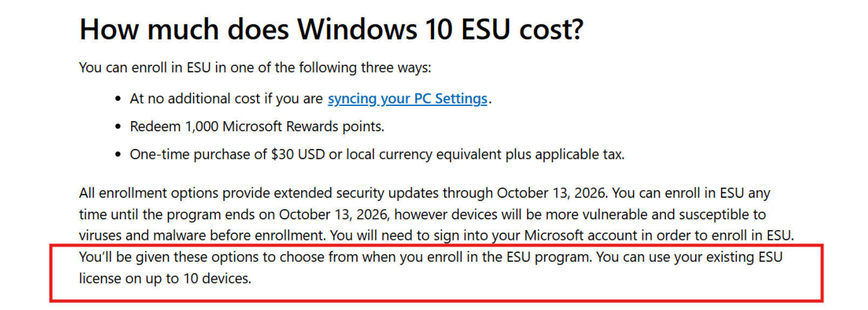This screenshot has width=868, height=310.
Task: Click inside the red highlighted box around the last sentence
Action: (x=436, y=273)
